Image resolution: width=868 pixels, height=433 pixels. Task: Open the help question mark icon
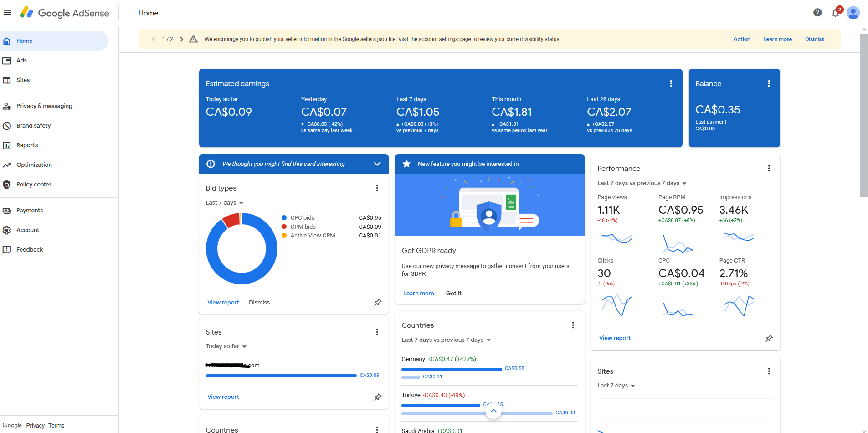pyautogui.click(x=817, y=13)
